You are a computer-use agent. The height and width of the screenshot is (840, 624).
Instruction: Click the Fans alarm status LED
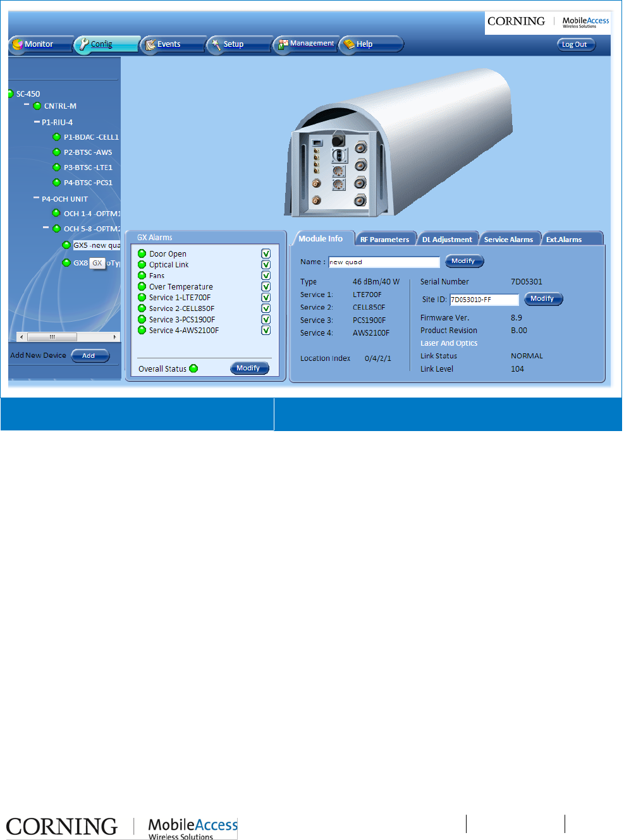click(142, 276)
